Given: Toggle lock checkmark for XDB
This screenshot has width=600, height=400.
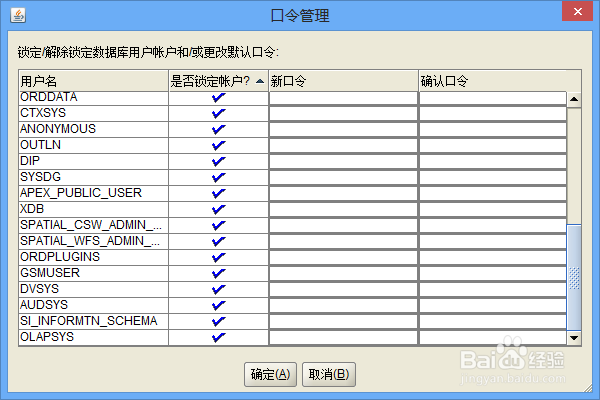Looking at the screenshot, I should 218,209.
